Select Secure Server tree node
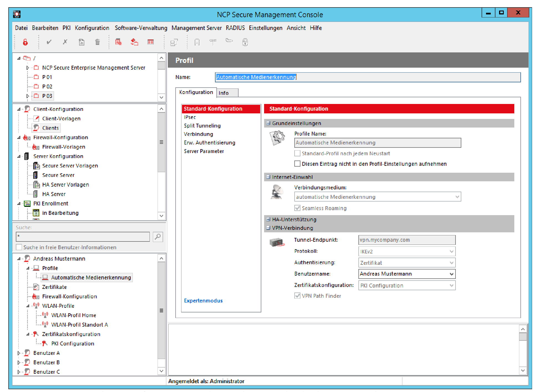Viewport: 539px width, 392px height. [58, 175]
